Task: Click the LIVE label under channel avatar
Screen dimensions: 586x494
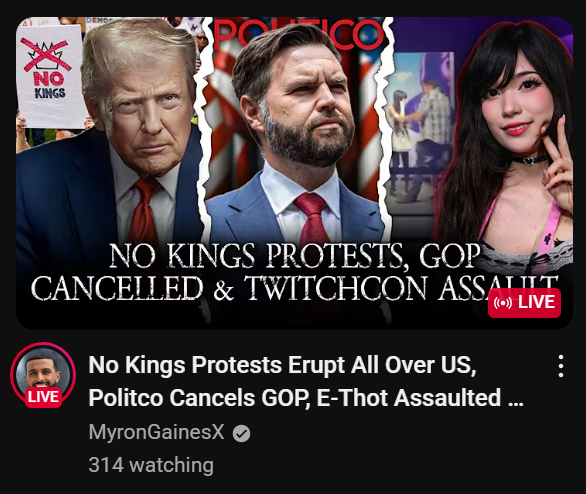Action: (x=43, y=397)
